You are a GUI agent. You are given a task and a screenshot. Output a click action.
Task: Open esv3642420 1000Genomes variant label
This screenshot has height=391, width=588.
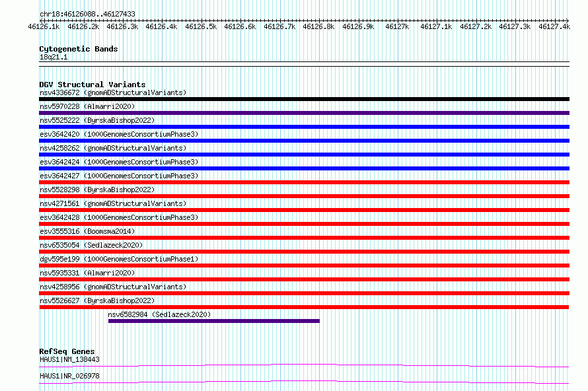coord(119,134)
